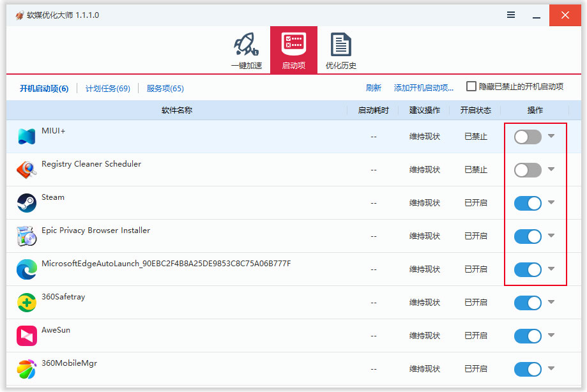Expand dropdown arrow for Registry Cleaner Scheduler

(x=551, y=169)
